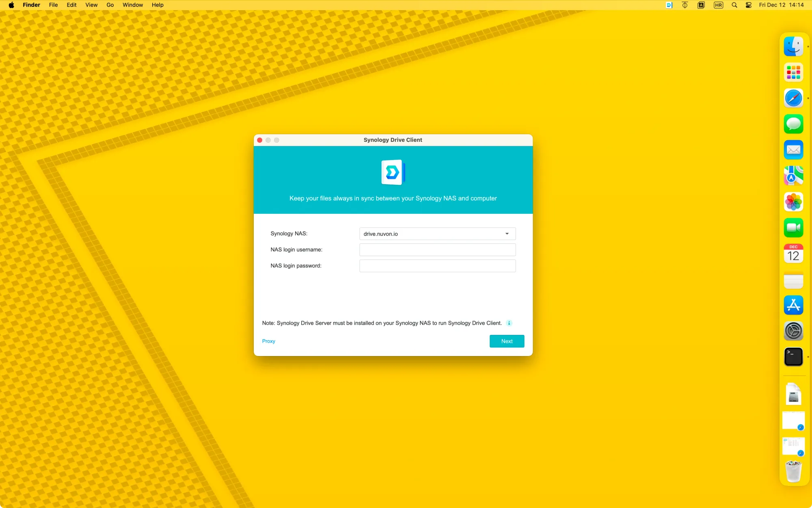
Task: Click the HR input source menu
Action: point(718,5)
